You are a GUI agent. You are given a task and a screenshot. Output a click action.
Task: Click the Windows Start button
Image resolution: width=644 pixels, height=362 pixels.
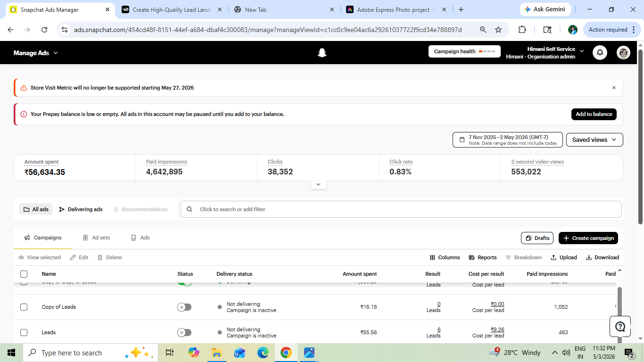(11, 353)
